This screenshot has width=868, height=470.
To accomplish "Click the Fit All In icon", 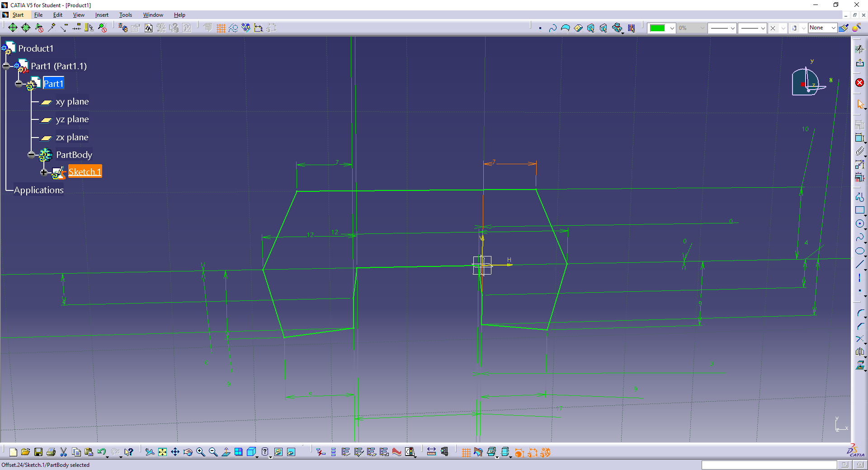I will click(x=162, y=452).
